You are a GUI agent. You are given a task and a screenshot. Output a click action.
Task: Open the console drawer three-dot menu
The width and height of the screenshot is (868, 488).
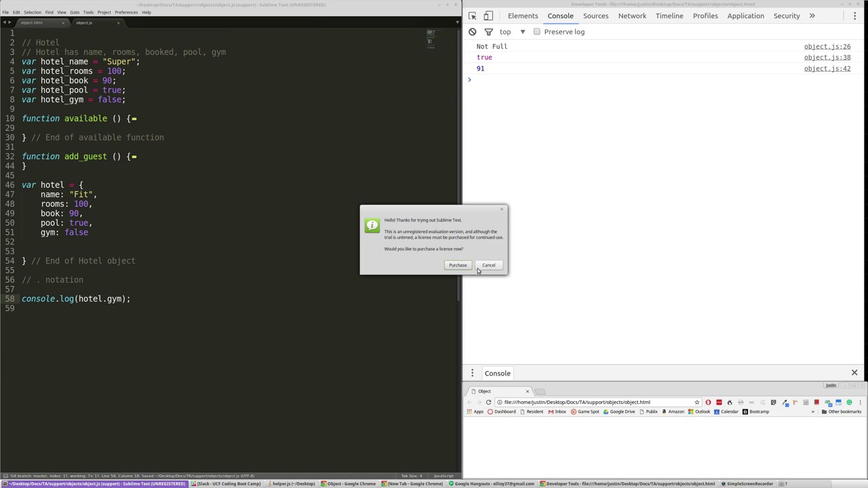click(473, 373)
